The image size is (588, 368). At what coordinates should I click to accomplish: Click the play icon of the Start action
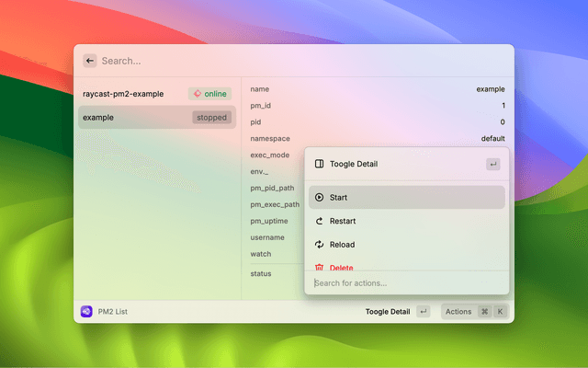coord(319,197)
